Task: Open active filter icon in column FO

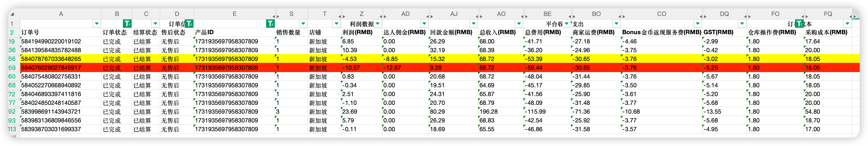Action: [x=799, y=24]
